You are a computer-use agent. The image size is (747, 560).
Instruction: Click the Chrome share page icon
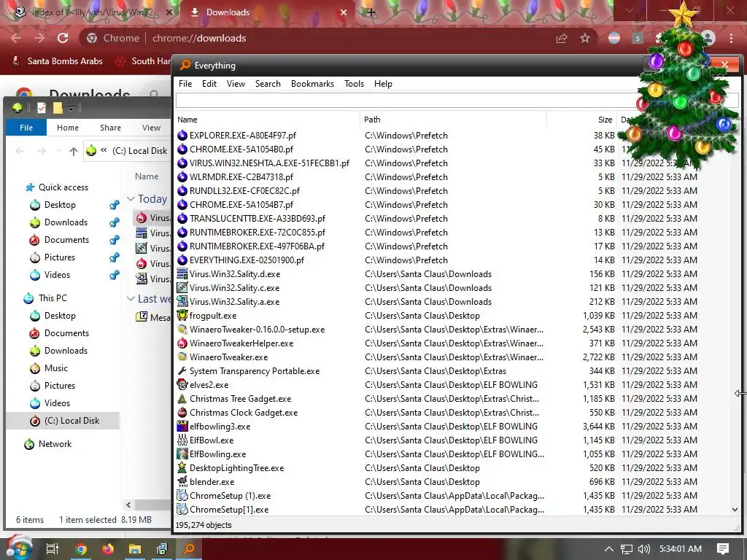coord(562,38)
